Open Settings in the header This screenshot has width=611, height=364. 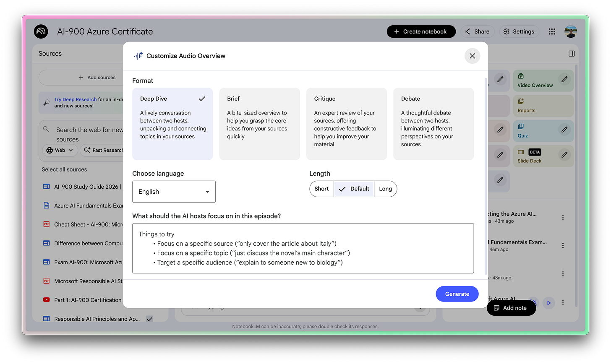coord(519,31)
